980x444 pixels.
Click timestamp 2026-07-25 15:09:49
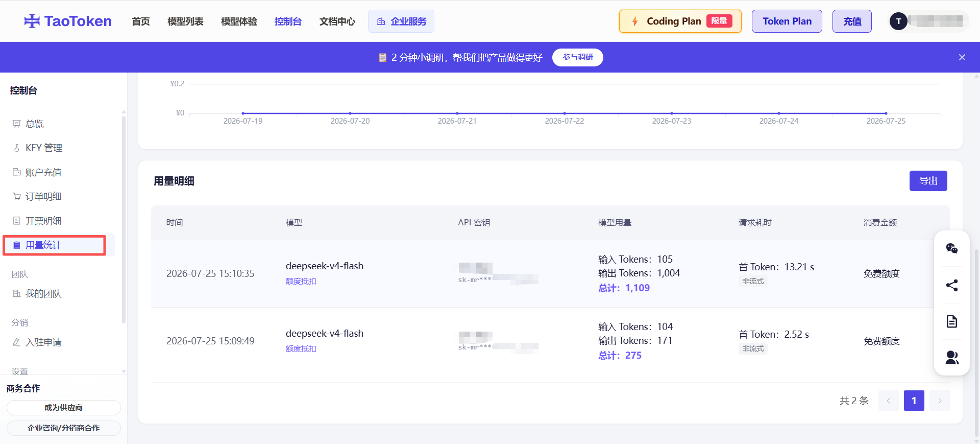point(210,341)
